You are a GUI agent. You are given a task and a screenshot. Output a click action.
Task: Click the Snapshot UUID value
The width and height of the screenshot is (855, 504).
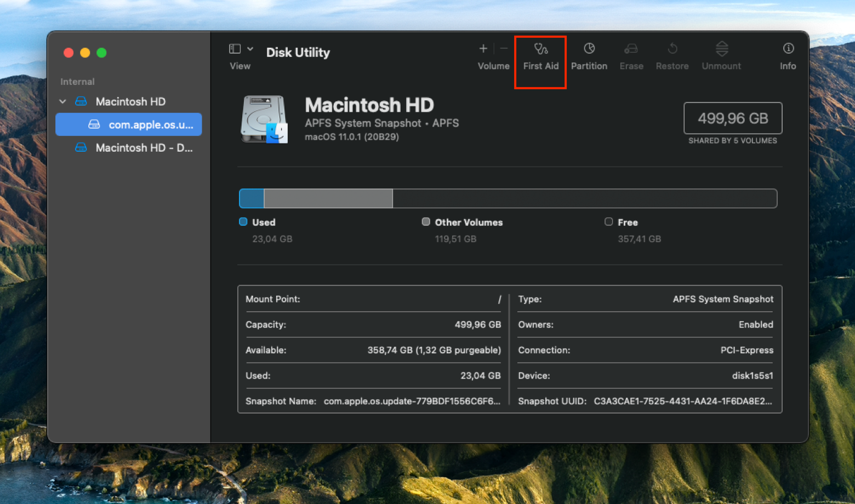683,401
